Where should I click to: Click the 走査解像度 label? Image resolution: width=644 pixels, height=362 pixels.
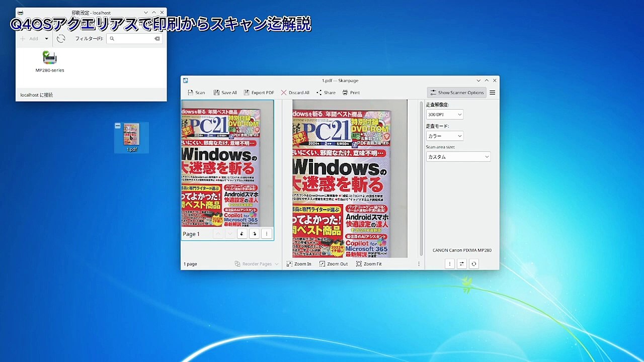437,105
